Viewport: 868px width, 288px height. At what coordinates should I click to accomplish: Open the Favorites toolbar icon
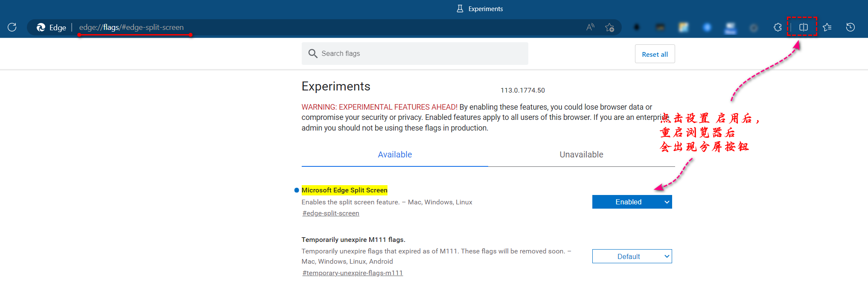pyautogui.click(x=827, y=27)
